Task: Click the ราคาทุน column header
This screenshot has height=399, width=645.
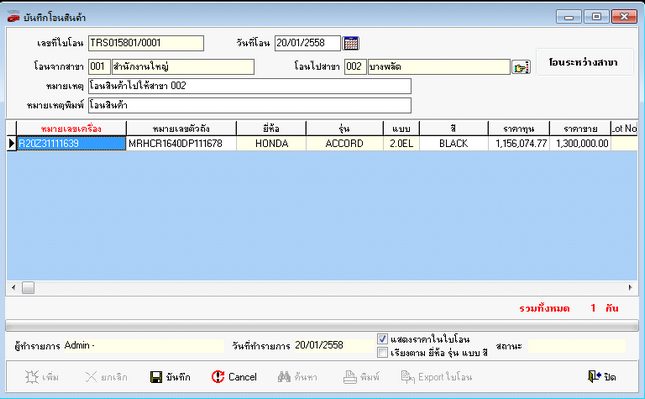Action: click(x=519, y=128)
